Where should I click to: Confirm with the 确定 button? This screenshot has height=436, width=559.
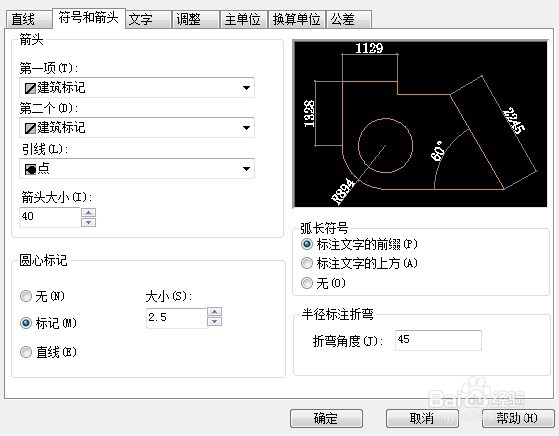pos(326,418)
